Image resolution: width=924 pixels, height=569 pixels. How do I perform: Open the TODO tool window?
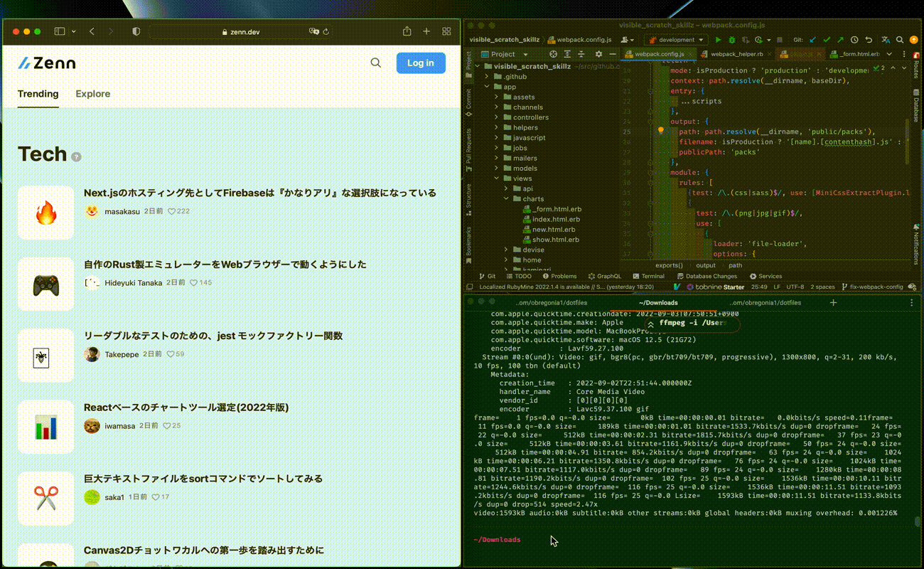[517, 276]
